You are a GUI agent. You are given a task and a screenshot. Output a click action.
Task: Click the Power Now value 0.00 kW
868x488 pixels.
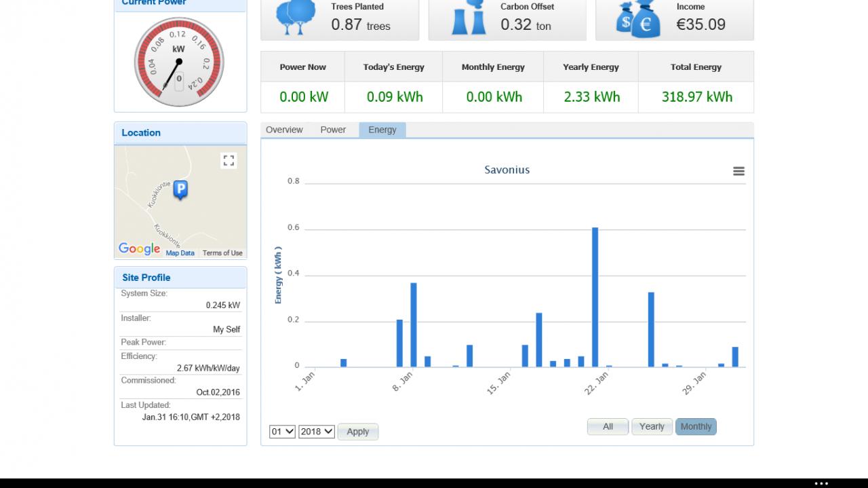point(303,97)
